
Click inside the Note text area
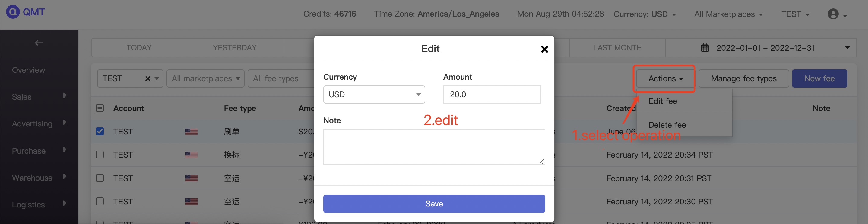pos(434,147)
